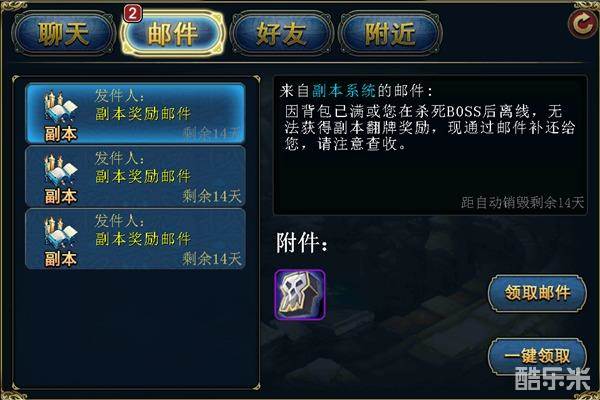Screen dimensions: 600x400
Task: Click the 领取邮件 button
Action: tap(537, 293)
